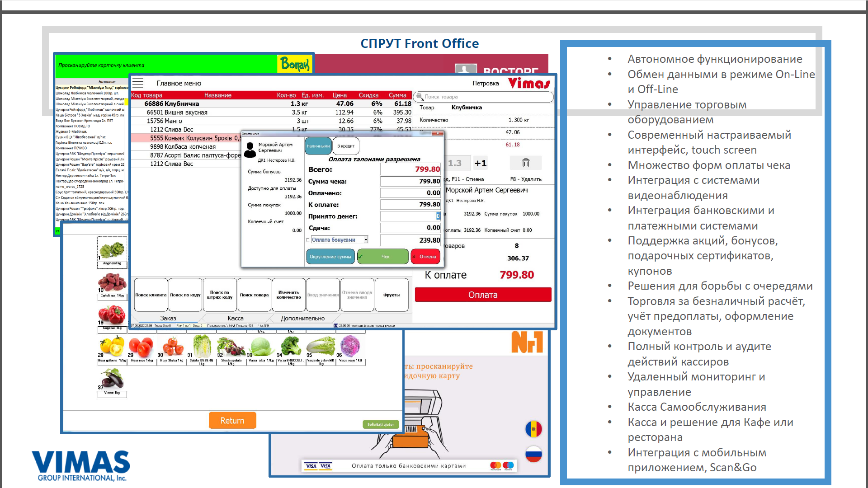
Task: Switch to the Дополнительно tab
Action: pyautogui.click(x=302, y=318)
